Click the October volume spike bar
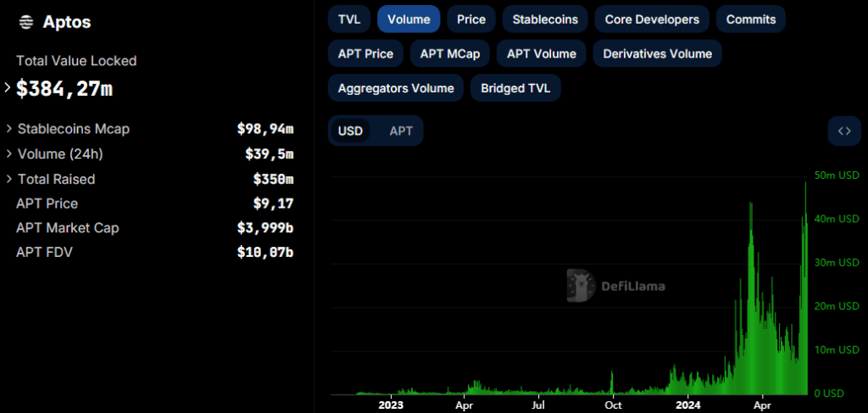 [x=612, y=383]
